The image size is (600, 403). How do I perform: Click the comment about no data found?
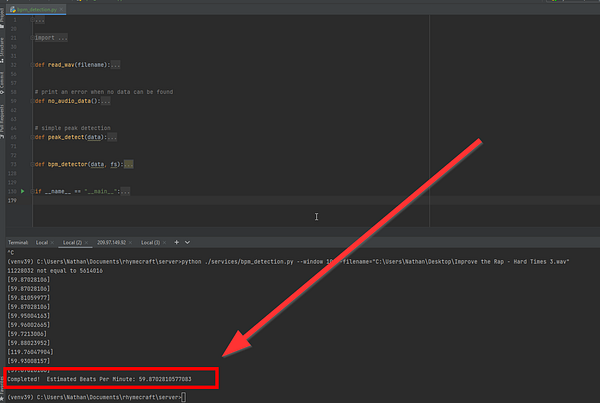104,92
